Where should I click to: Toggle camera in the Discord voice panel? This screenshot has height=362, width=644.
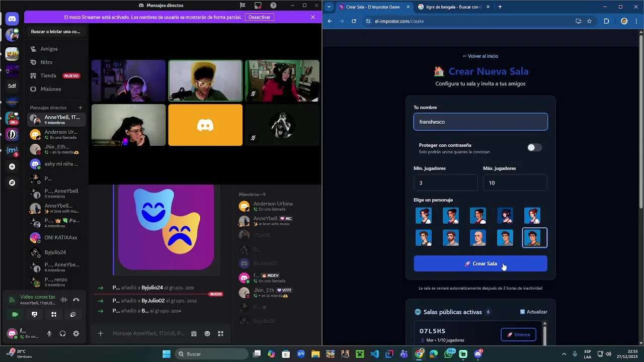pyautogui.click(x=15, y=314)
